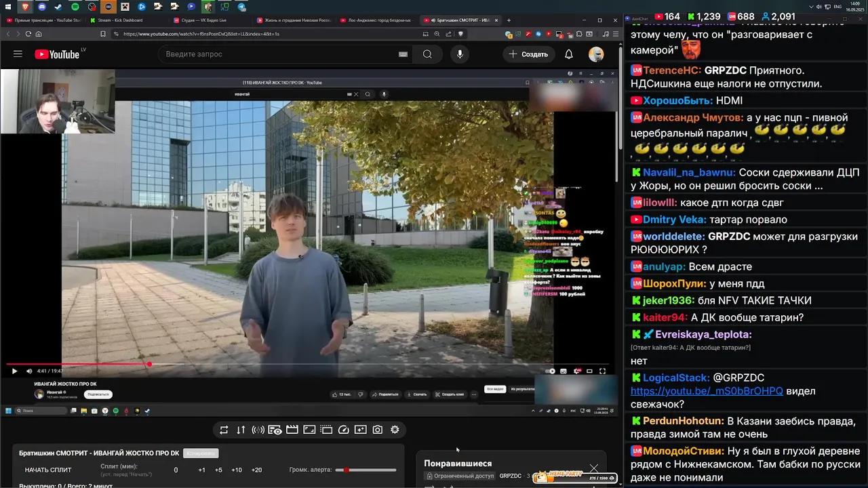The width and height of the screenshot is (868, 488).
Task: Open the YouTube notifications bell
Action: pos(569,54)
